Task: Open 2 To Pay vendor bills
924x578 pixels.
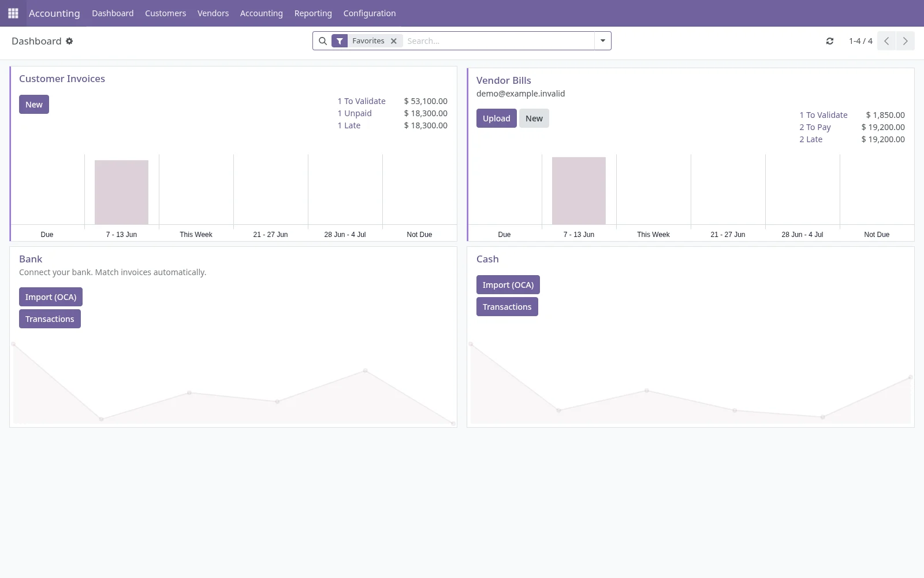Action: point(815,127)
